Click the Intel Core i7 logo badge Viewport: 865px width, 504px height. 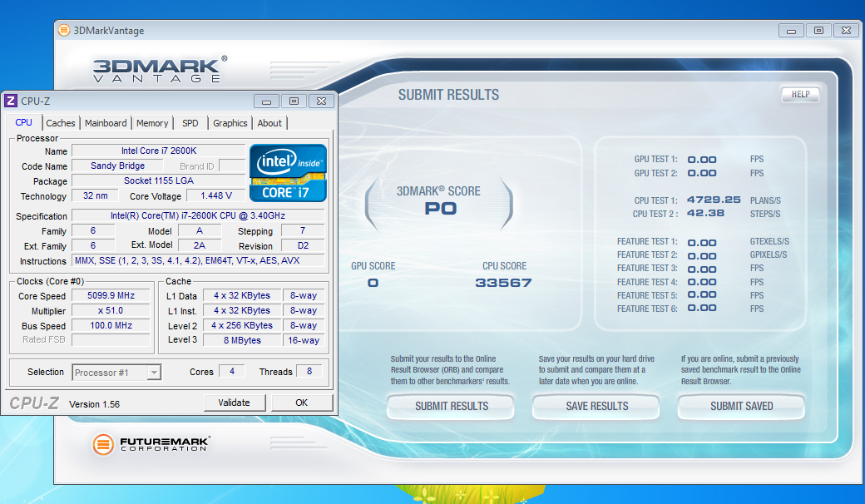[288, 173]
